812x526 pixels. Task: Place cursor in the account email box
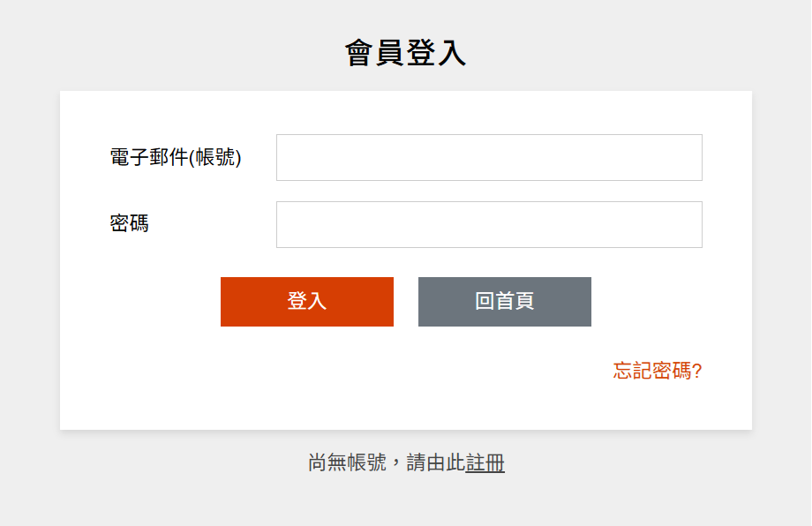click(489, 157)
